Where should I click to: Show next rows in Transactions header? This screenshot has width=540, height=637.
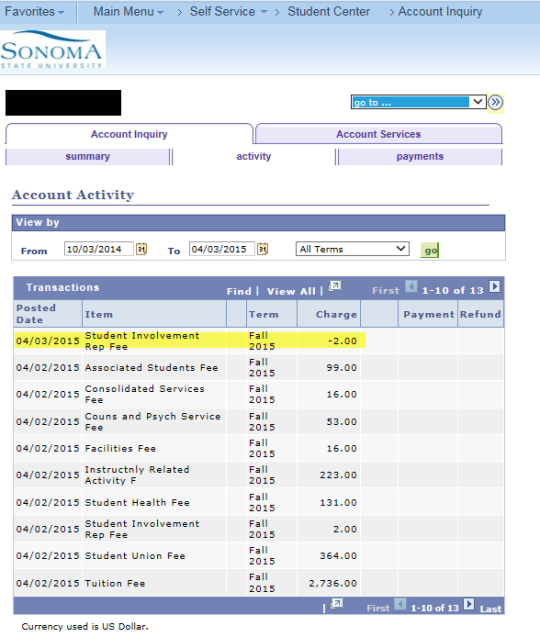tap(494, 286)
